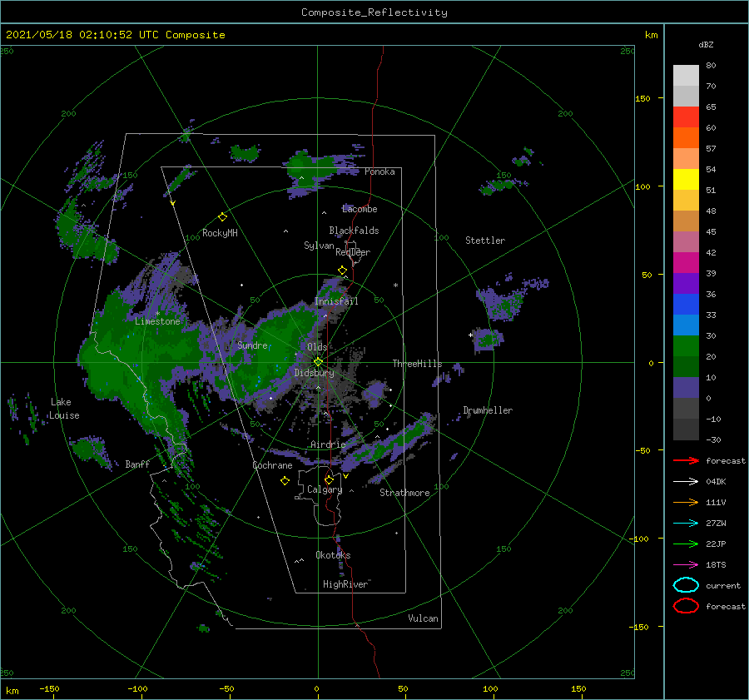The width and height of the screenshot is (749, 700).
Task: Click the pink swatch below 45 dBZ
Action: 686,242
